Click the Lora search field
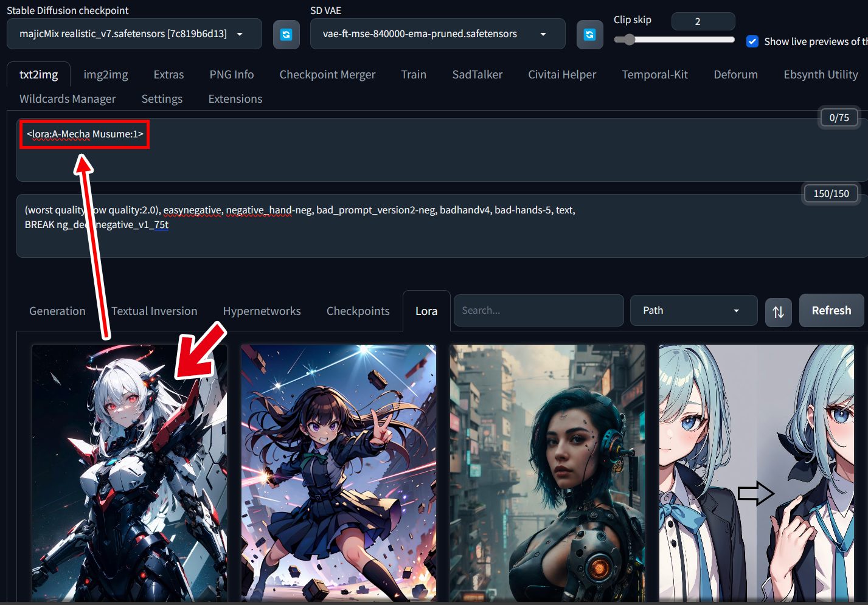Screen dimensions: 868x605 tap(538, 311)
